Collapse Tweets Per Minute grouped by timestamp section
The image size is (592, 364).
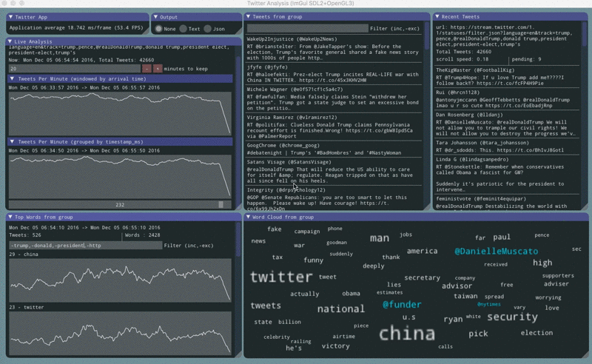[12, 142]
